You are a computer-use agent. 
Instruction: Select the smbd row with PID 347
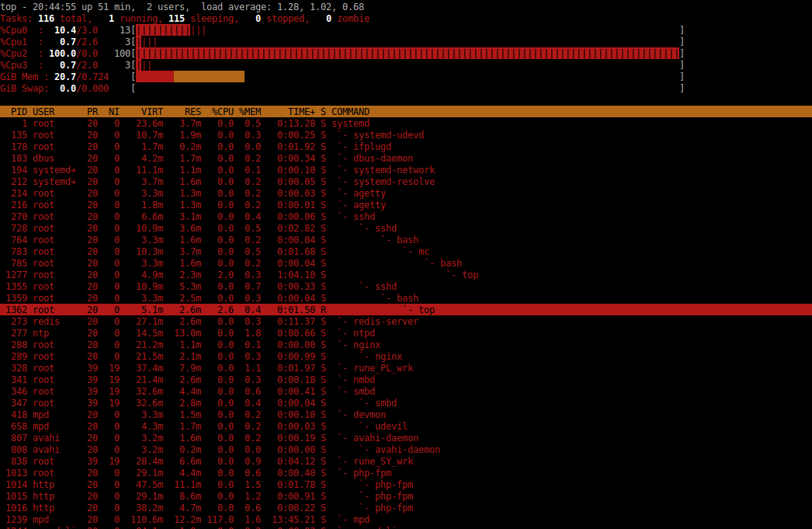pos(406,403)
